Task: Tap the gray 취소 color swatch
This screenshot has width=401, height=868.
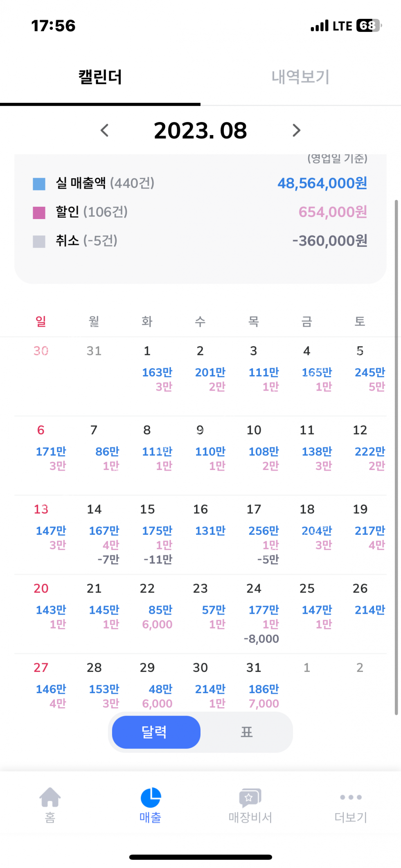Action: coord(39,241)
